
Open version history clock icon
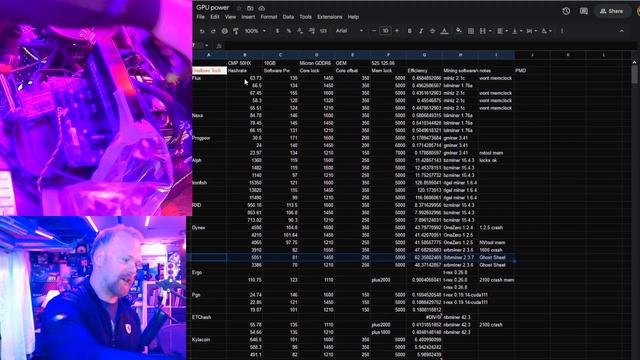coord(566,11)
